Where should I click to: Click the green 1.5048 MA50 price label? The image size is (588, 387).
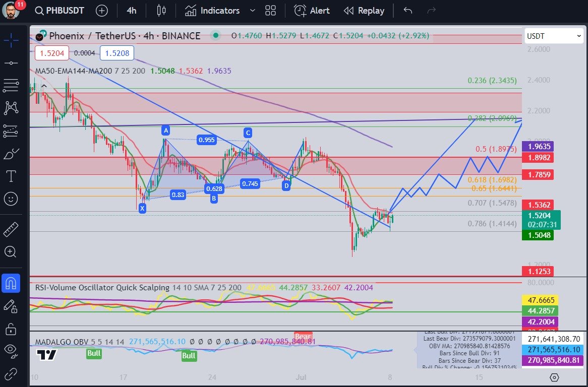[x=538, y=235]
